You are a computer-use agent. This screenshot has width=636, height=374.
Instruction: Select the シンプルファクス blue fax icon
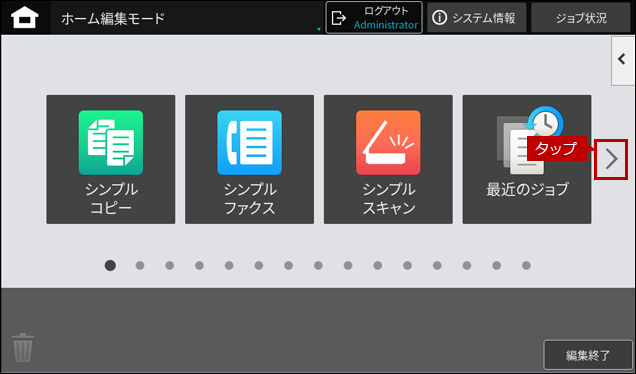pyautogui.click(x=249, y=142)
